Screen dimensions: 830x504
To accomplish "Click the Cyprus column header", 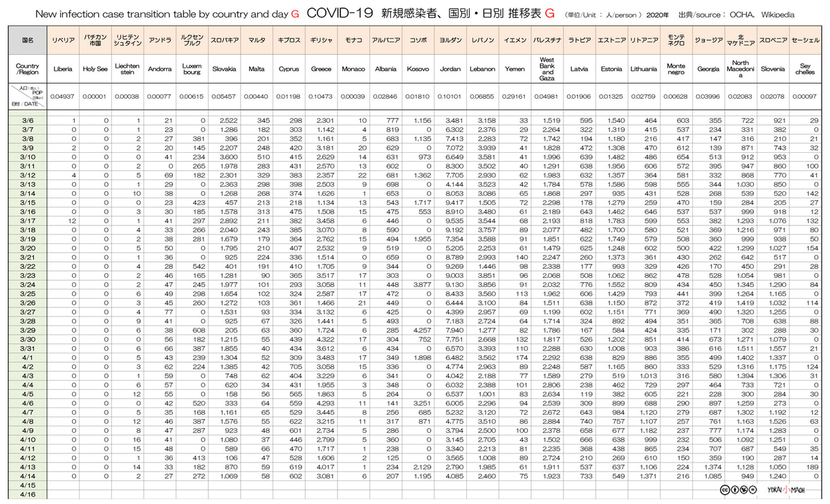I will [x=288, y=69].
